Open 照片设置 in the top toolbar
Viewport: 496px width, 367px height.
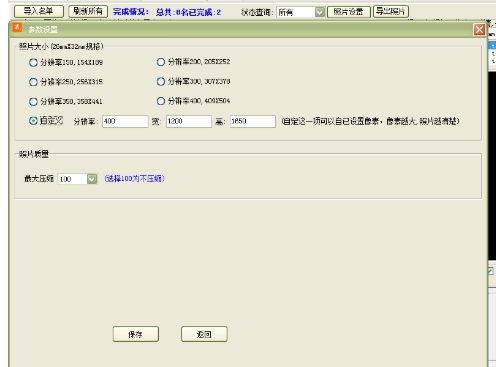click(348, 12)
